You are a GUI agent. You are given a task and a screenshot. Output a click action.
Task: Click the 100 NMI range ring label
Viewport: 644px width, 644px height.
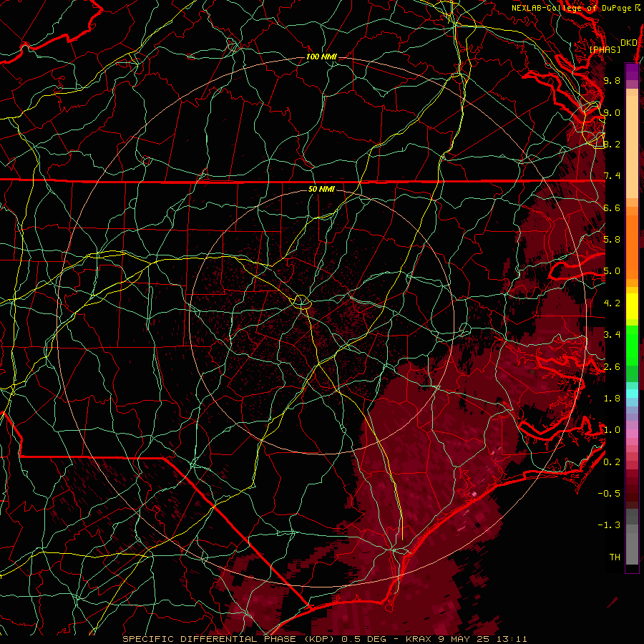[x=321, y=57]
